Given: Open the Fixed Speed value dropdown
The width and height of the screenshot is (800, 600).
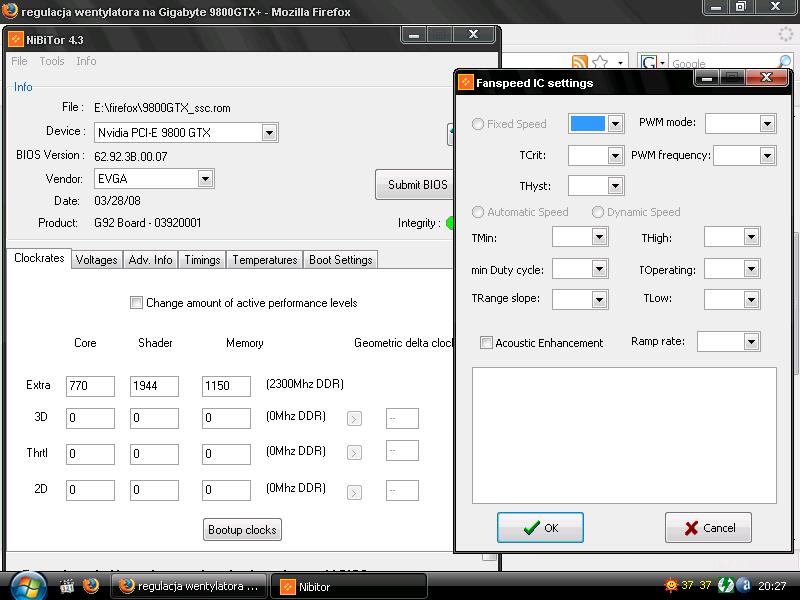Looking at the screenshot, I should [615, 123].
